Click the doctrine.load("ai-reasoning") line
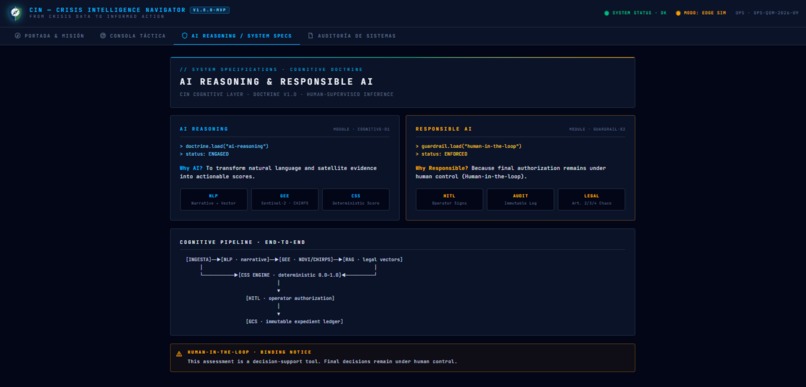 pyautogui.click(x=224, y=146)
